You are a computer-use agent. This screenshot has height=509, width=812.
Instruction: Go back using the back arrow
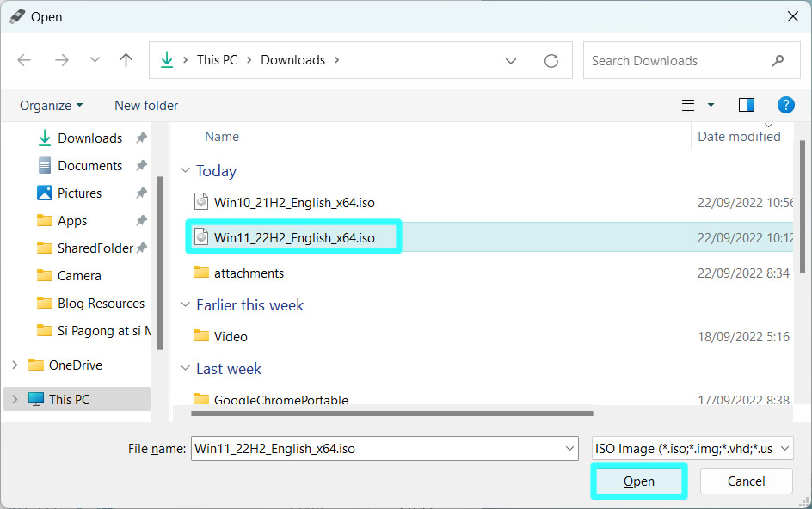(24, 60)
